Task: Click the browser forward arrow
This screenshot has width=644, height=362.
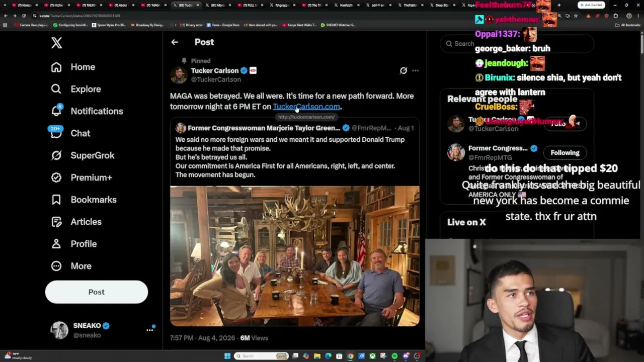Action: pos(15,16)
